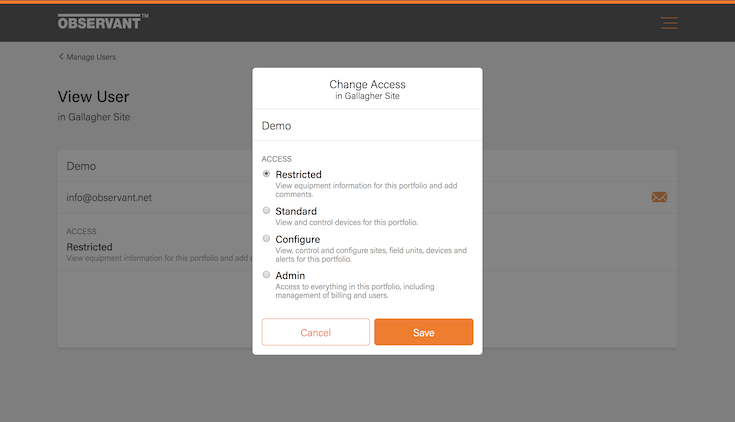Click the Change Access dialog title
The height and width of the screenshot is (422, 735).
pyautogui.click(x=367, y=85)
